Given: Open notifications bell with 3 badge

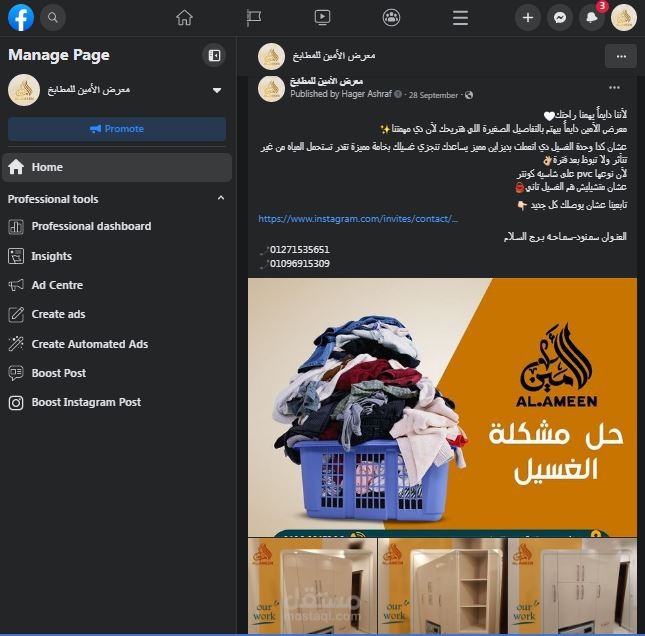Looking at the screenshot, I should point(592,18).
